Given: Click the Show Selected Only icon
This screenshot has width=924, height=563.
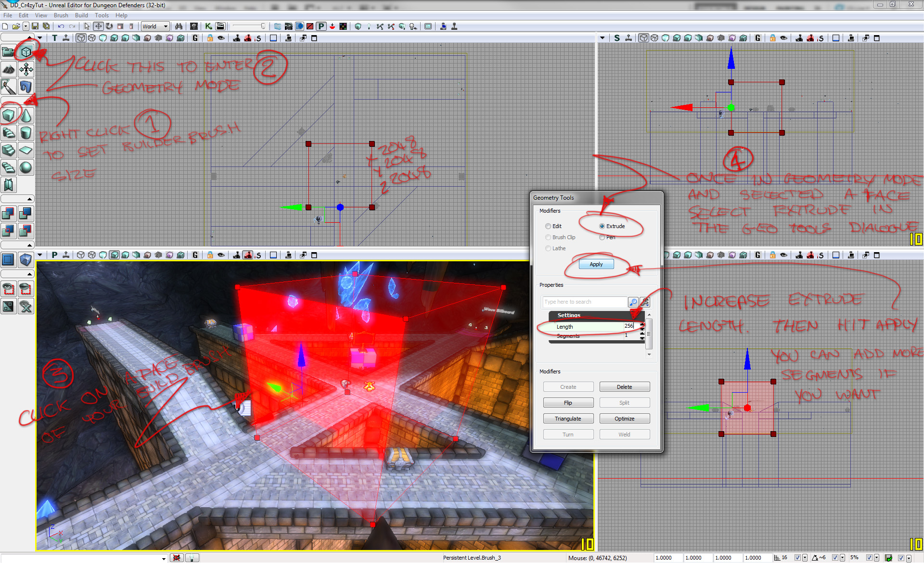Looking at the screenshot, I should [x=9, y=289].
